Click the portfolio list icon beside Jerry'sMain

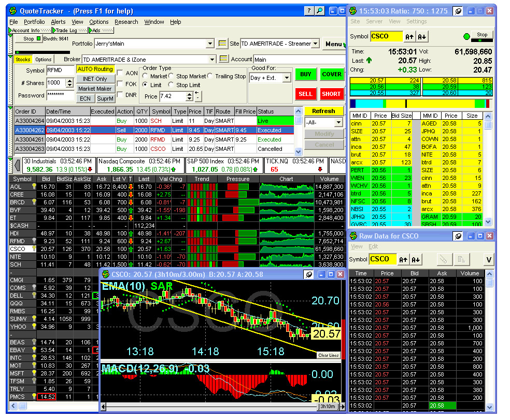pos(222,44)
